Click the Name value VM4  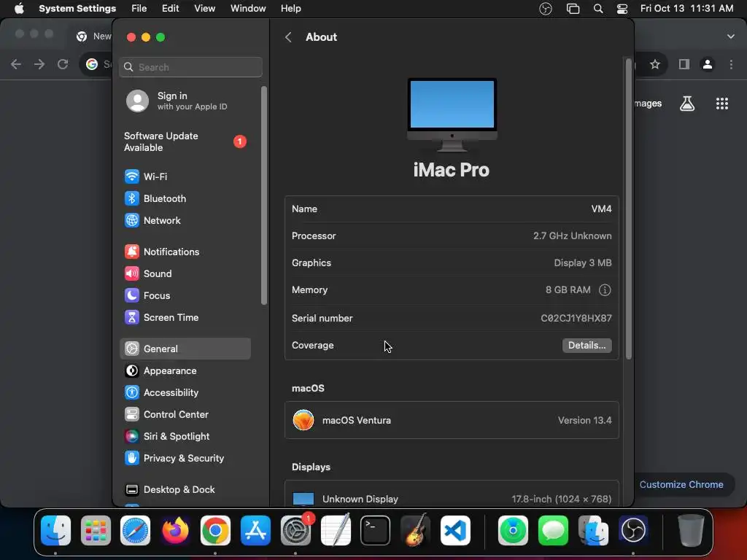[601, 209]
